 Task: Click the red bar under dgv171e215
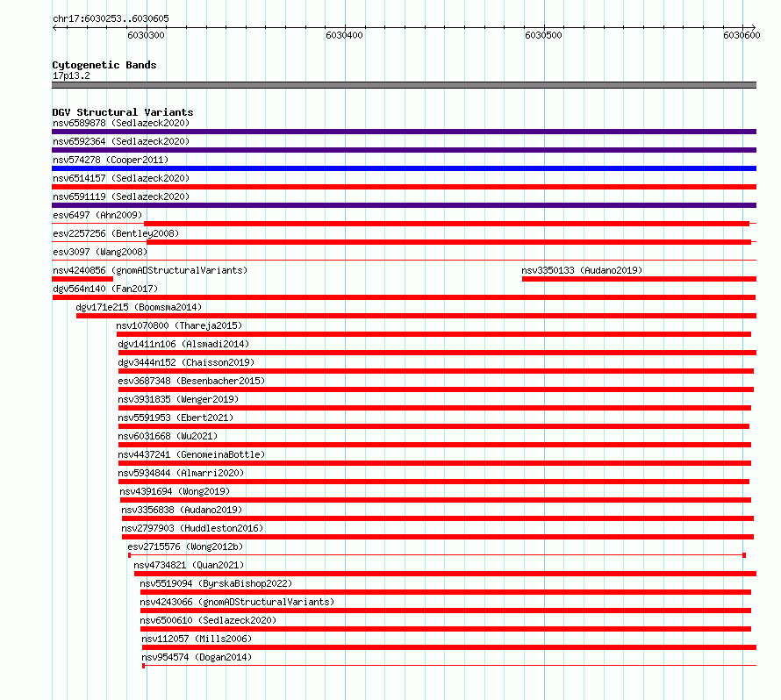click(x=417, y=316)
